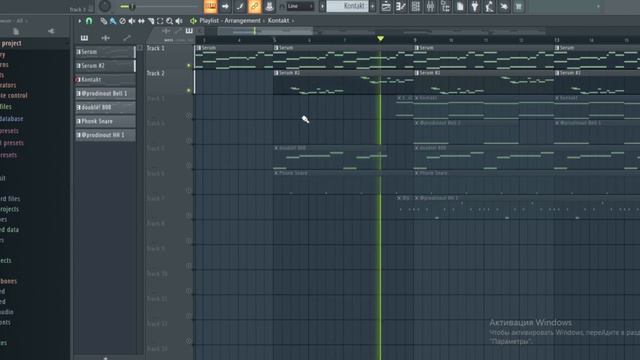Toggle the mute switch of Track 5

189,165
